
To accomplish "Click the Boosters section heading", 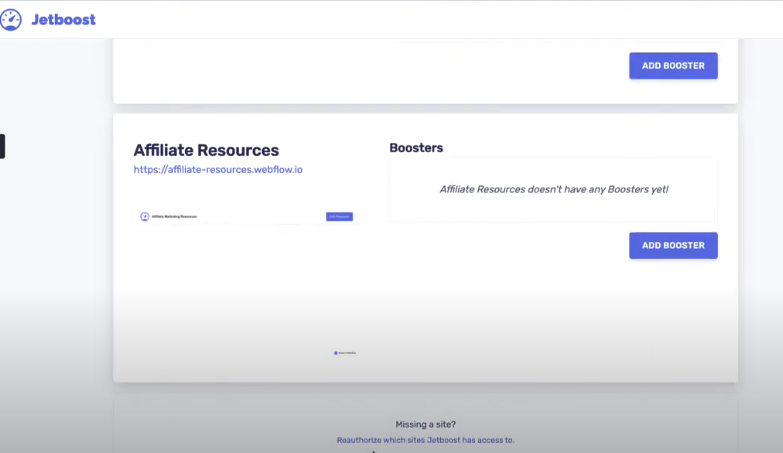I will pos(416,148).
